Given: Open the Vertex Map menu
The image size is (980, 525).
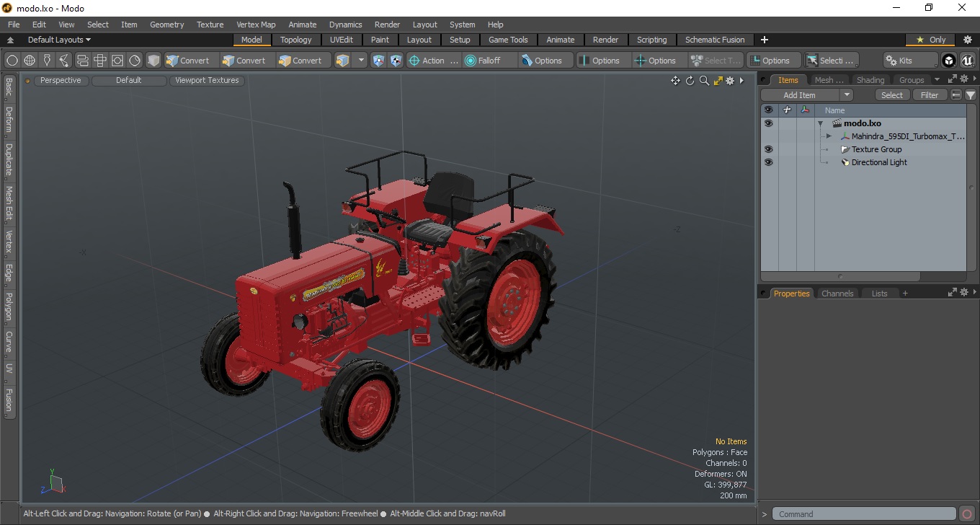Looking at the screenshot, I should [256, 25].
